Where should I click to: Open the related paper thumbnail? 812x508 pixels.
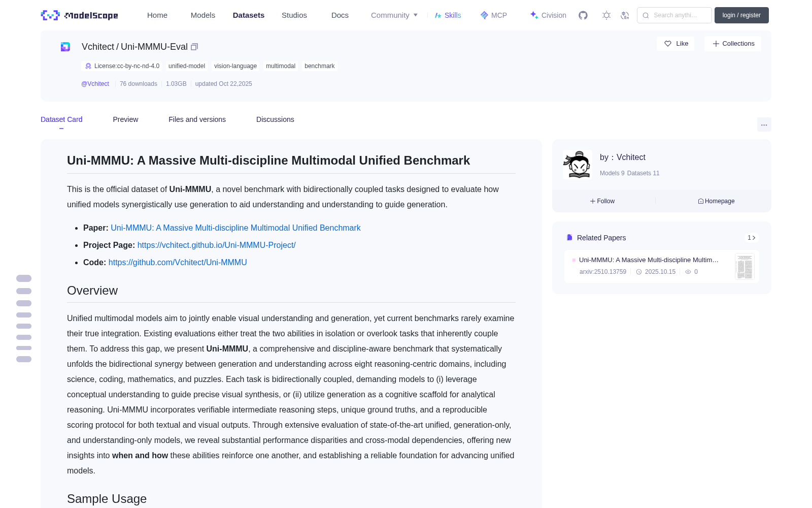click(745, 266)
